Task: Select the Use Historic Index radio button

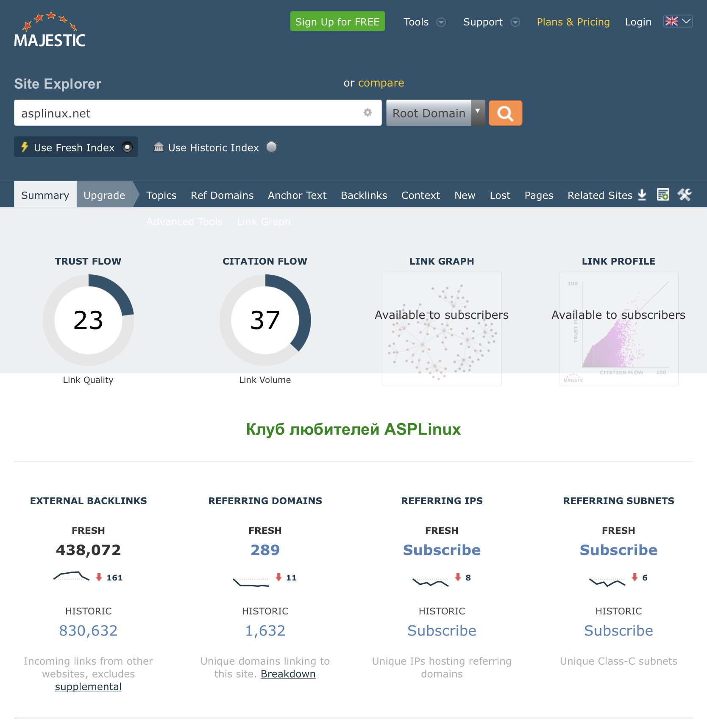Action: 271,147
